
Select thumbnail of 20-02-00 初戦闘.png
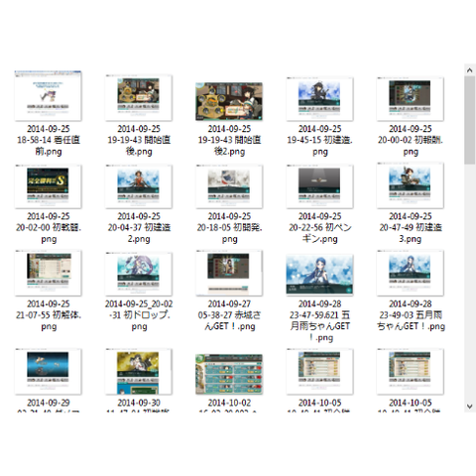coord(48,186)
